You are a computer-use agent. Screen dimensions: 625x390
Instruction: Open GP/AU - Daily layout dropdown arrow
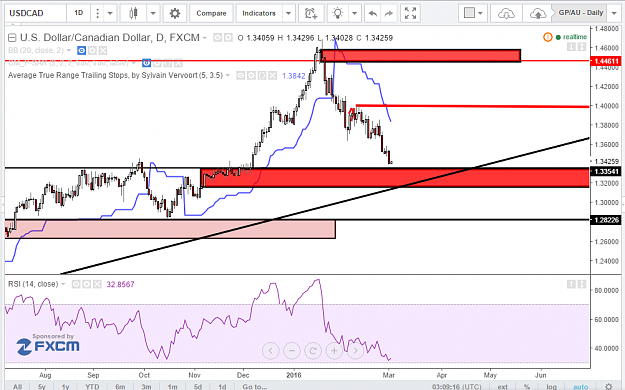(x=614, y=13)
